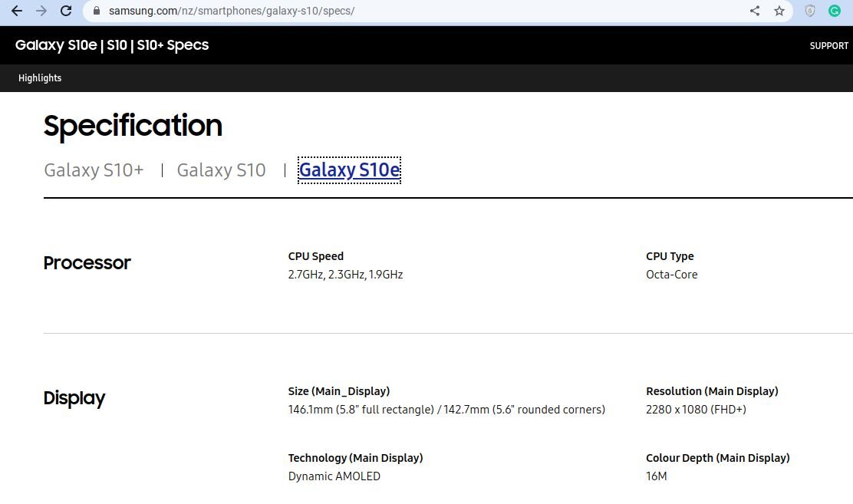The height and width of the screenshot is (504, 853).
Task: Open the green Grammarly extension icon
Action: pos(834,11)
